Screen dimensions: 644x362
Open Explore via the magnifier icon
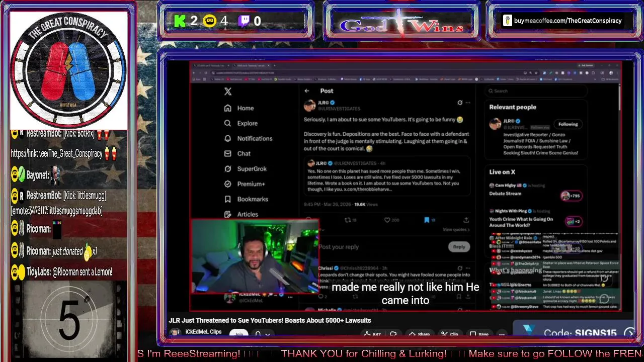tap(228, 123)
